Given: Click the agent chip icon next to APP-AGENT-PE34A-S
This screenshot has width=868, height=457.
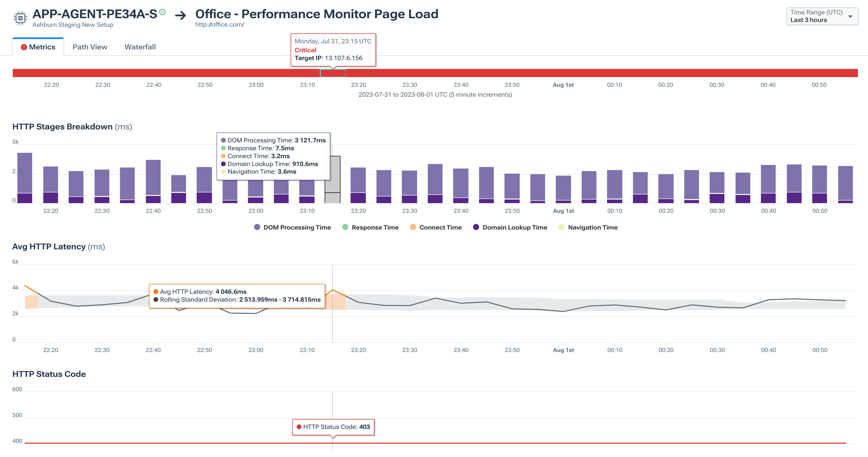Looking at the screenshot, I should (20, 17).
